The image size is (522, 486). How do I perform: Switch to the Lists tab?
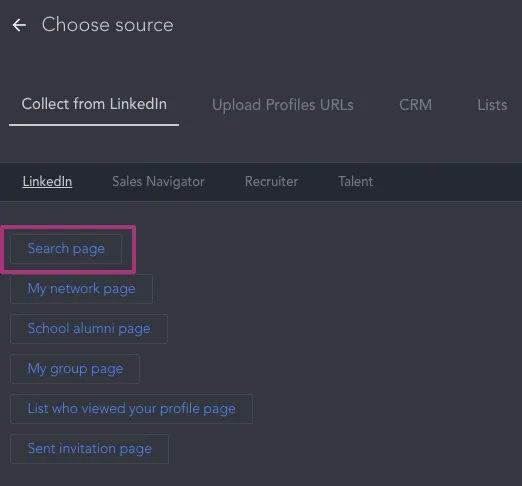[x=492, y=105]
